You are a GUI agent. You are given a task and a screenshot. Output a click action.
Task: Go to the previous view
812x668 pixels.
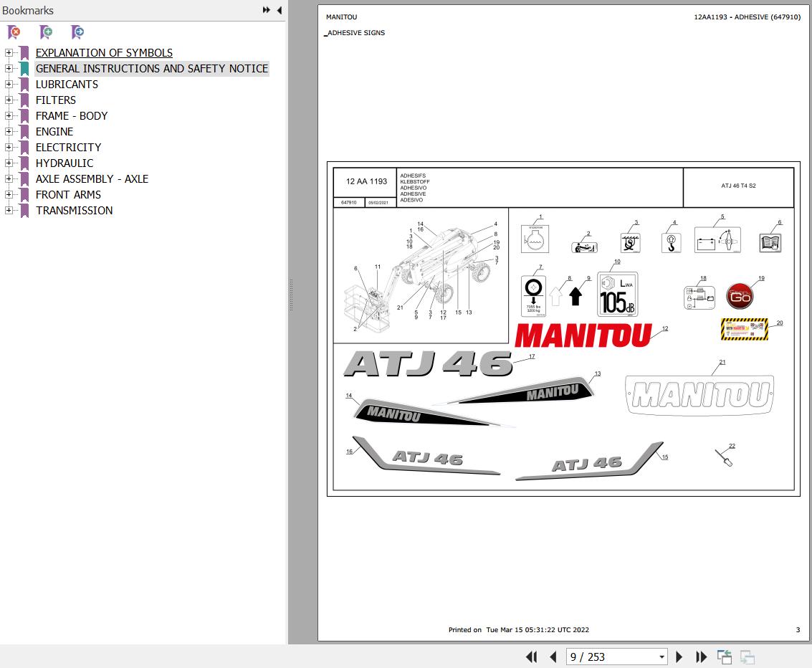pos(725,657)
